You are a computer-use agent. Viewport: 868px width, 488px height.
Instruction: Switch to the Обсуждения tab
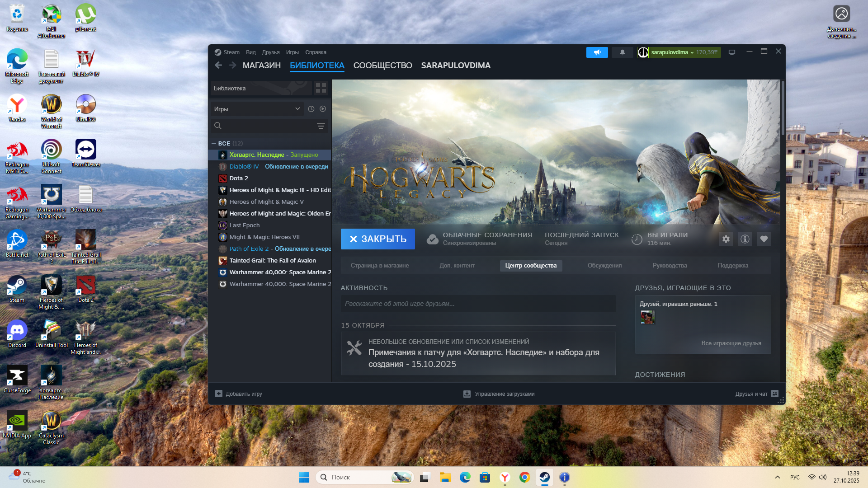tap(604, 266)
